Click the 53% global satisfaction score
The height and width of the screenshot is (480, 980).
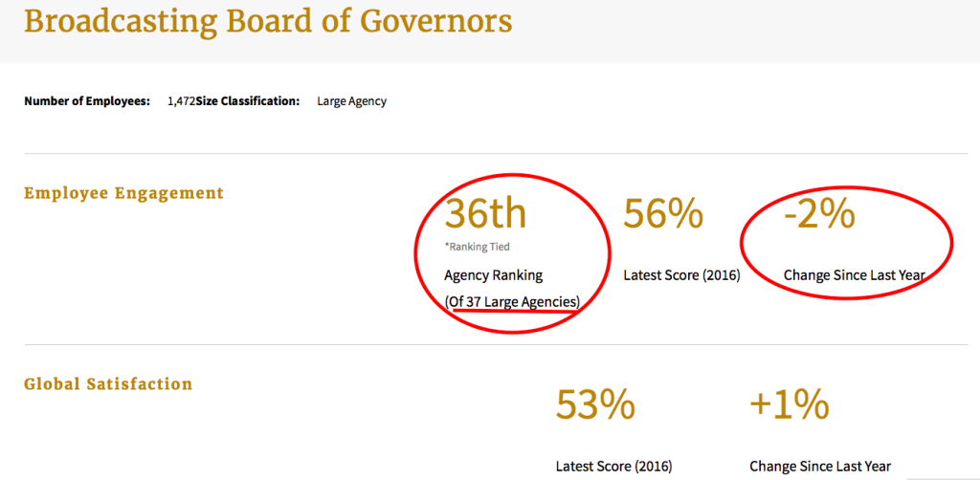coord(595,404)
